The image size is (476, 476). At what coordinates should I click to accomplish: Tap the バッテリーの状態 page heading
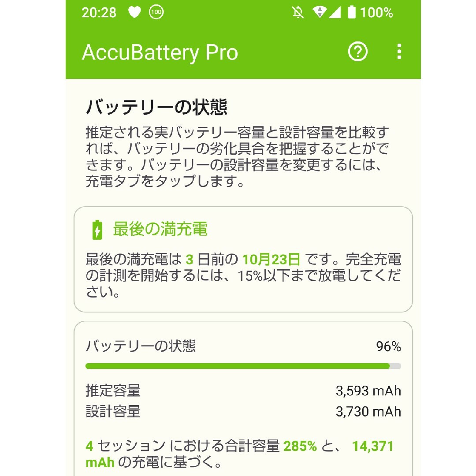coord(156,107)
